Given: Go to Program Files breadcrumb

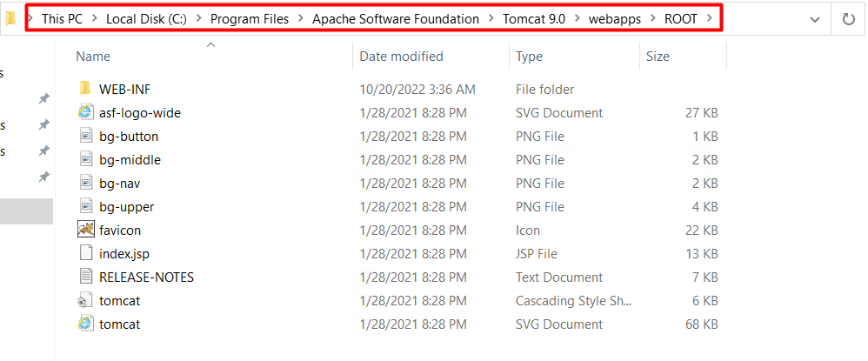Looking at the screenshot, I should click(x=250, y=19).
